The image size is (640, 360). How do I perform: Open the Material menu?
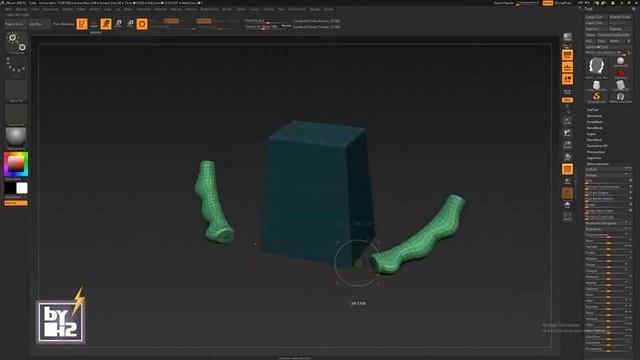tap(144, 9)
